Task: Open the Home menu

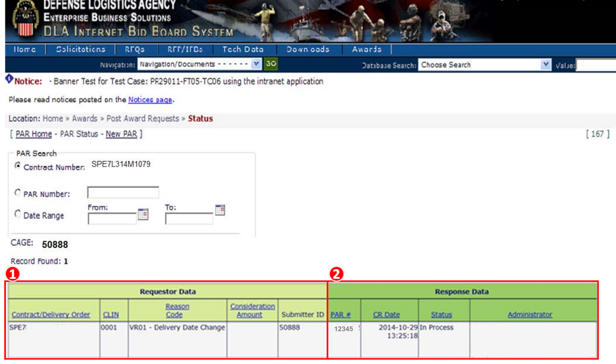Action: point(25,49)
